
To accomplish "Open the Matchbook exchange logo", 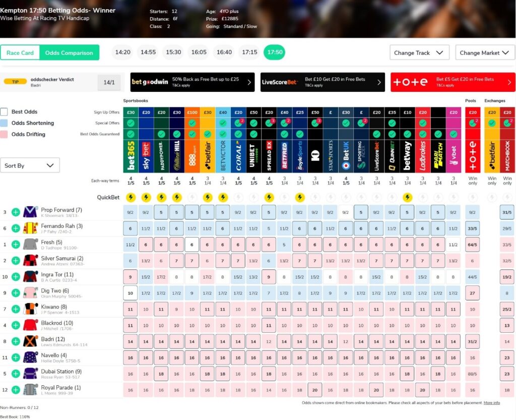I will (507, 156).
